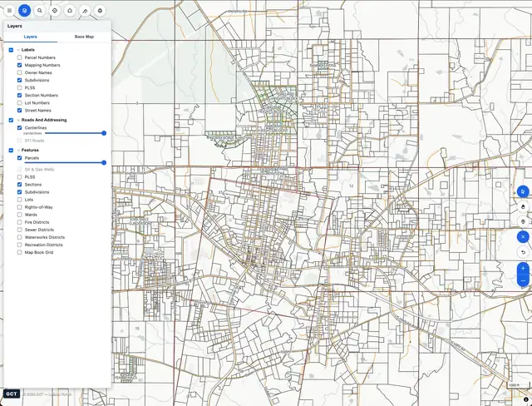Enable the Recreation Districts layer
Screen dimensions: 532x406
(19, 245)
